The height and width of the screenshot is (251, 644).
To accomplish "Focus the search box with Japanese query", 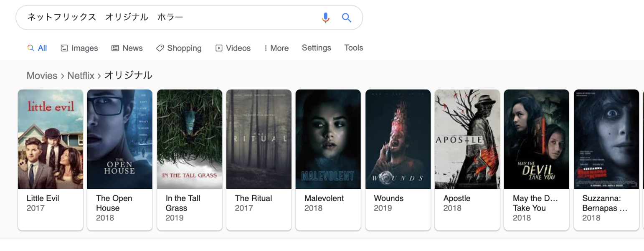I will click(189, 18).
